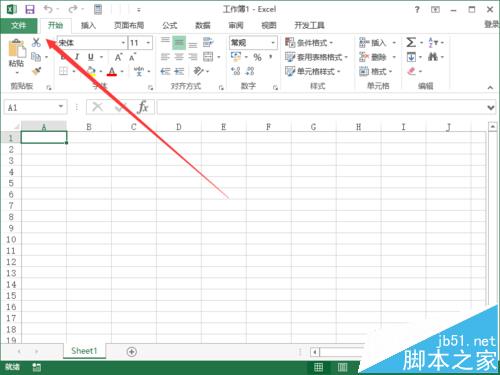The width and height of the screenshot is (500, 375).
Task: Toggle Underline formatting
Action: [91, 57]
